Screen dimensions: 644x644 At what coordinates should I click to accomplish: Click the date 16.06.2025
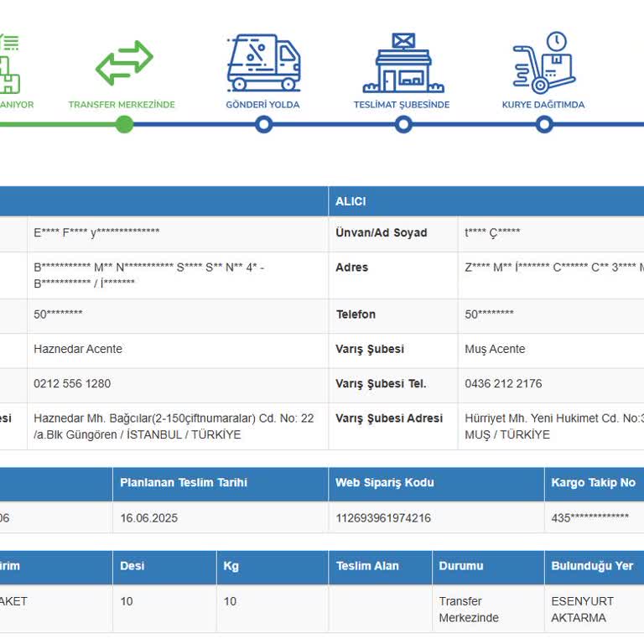[x=149, y=518]
